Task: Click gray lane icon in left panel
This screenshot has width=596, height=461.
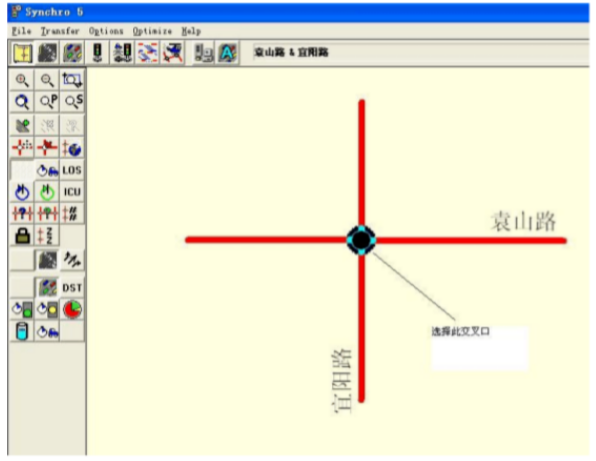Action: click(48, 260)
